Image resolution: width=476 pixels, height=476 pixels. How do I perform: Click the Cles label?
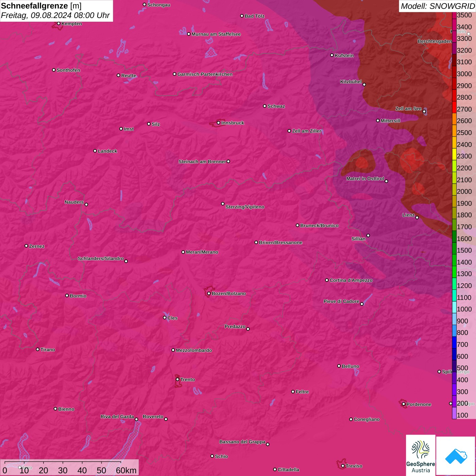pos(172,318)
